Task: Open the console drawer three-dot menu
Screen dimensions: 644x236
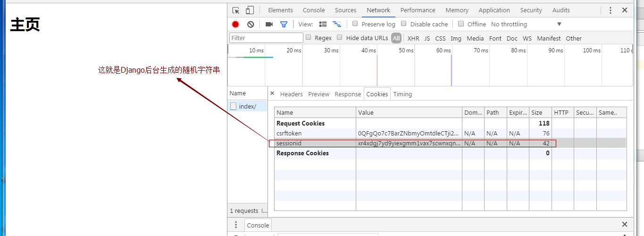Action: (x=236, y=225)
